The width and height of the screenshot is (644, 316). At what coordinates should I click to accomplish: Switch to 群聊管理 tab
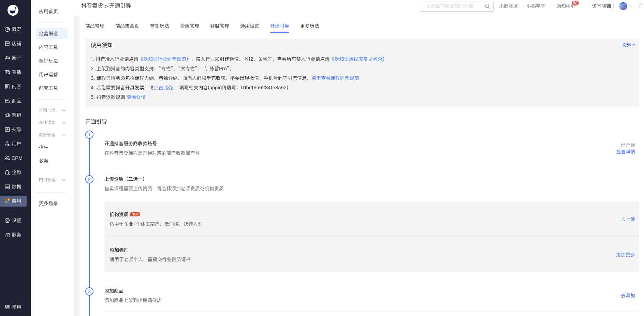220,26
